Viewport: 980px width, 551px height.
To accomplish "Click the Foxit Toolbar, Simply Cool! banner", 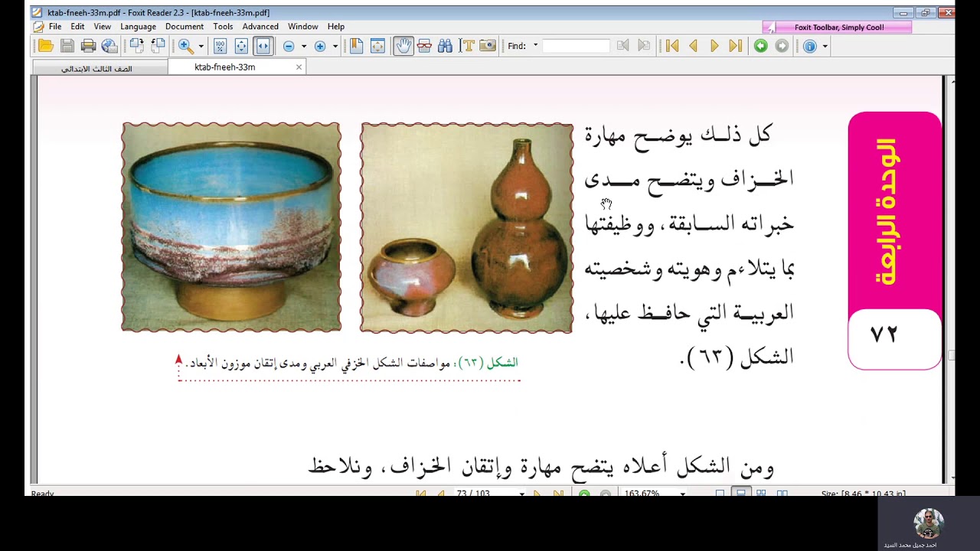I will click(838, 28).
